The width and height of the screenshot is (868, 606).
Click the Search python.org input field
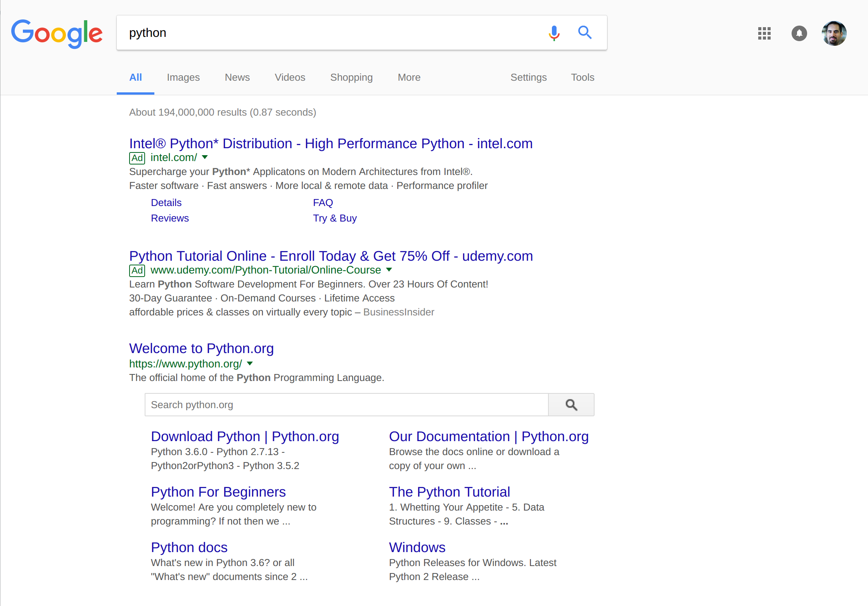346,405
